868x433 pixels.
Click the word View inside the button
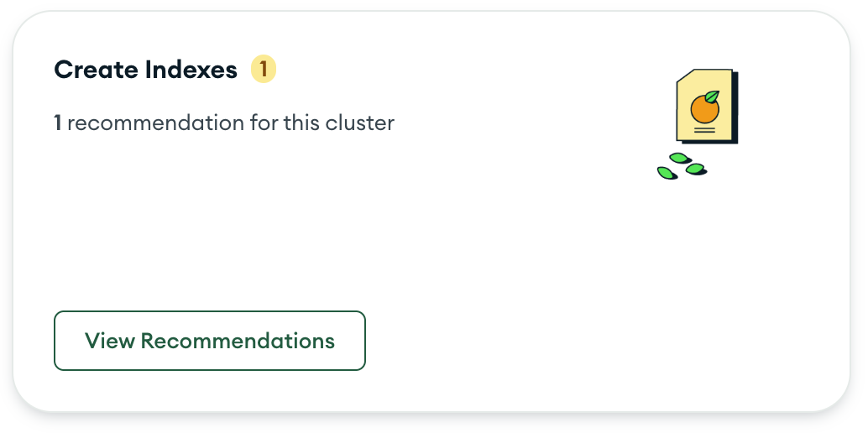[x=110, y=341]
